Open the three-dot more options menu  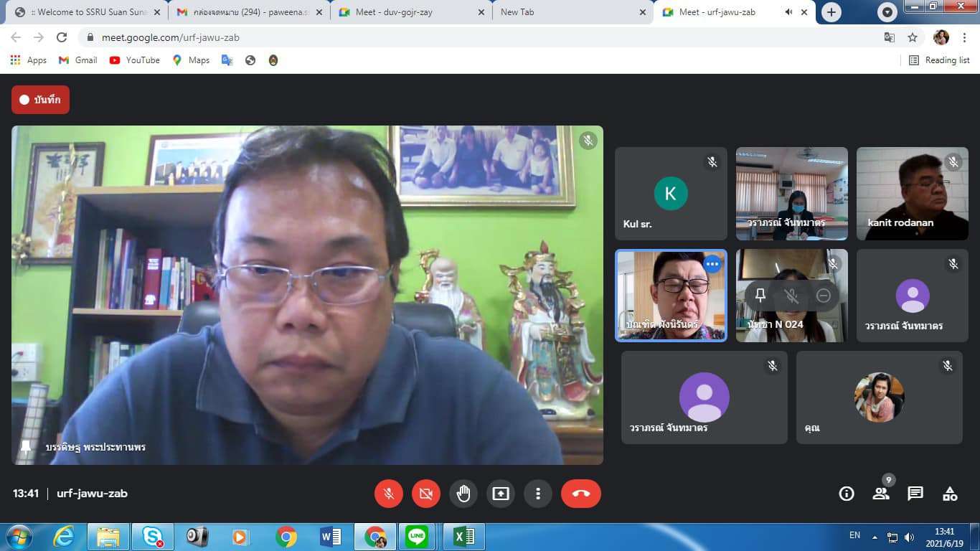pyautogui.click(x=537, y=494)
